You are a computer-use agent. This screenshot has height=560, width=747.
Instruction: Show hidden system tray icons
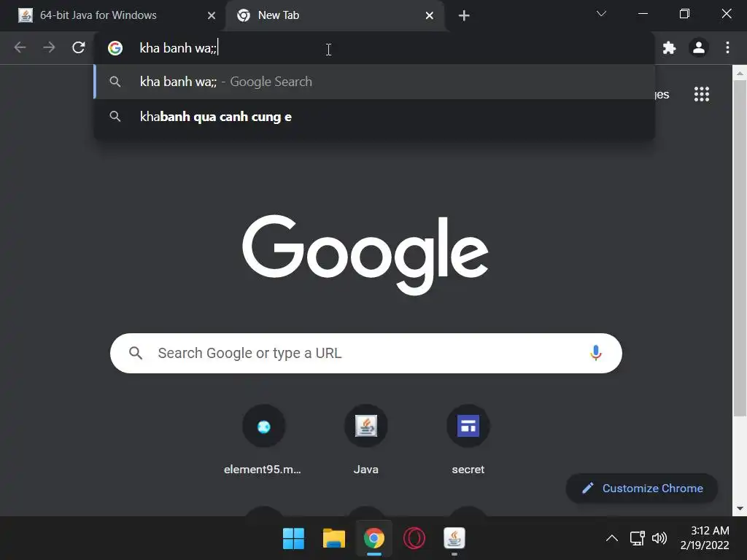pyautogui.click(x=612, y=539)
